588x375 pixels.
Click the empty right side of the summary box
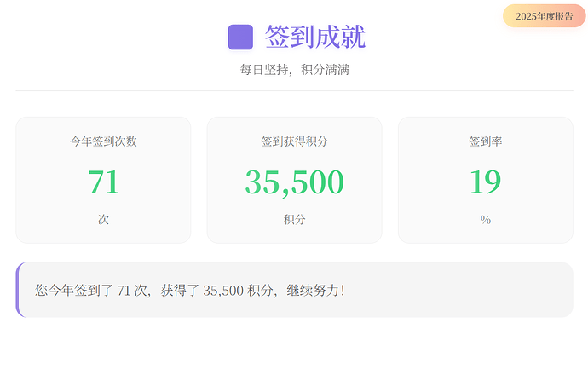click(x=477, y=291)
